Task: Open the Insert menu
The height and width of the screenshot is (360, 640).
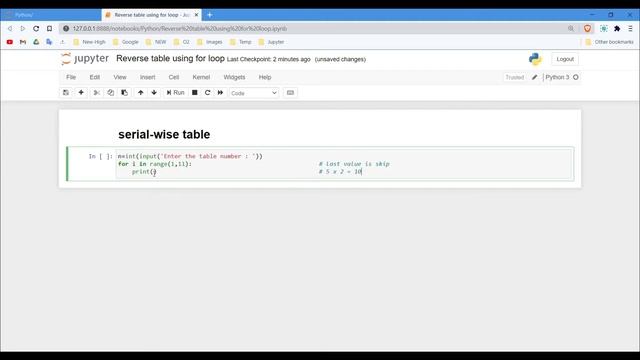Action: click(x=148, y=77)
